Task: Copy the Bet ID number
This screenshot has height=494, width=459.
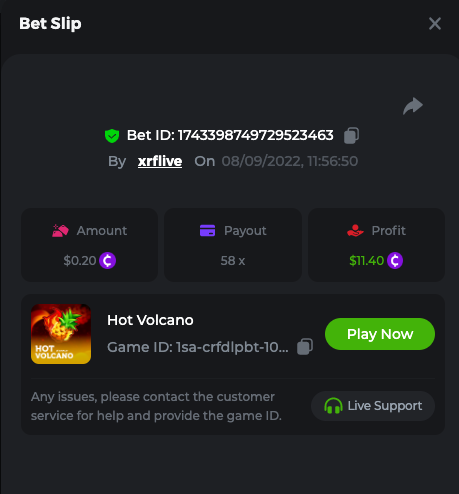Action: tap(351, 135)
